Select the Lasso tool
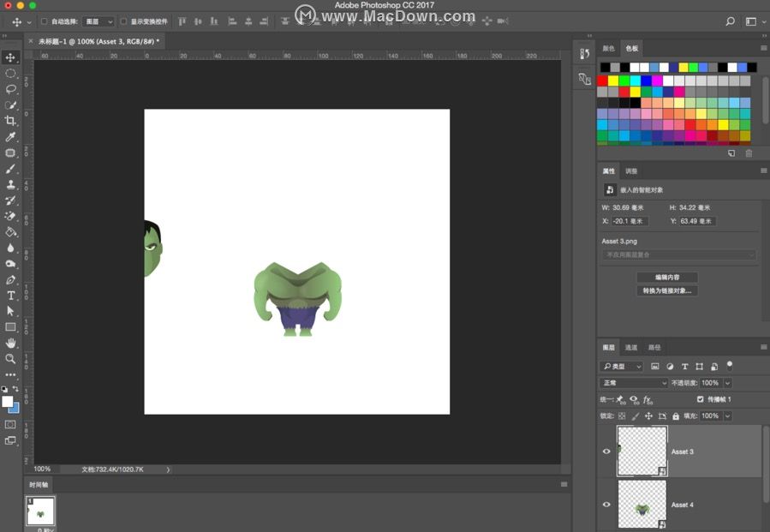Image resolution: width=770 pixels, height=532 pixels. (x=10, y=89)
